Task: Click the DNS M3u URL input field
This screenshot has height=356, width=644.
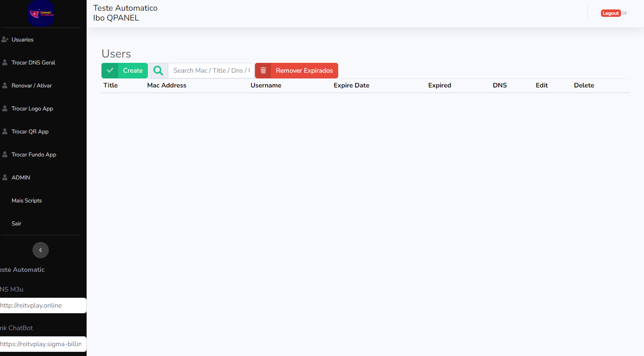Action: (42, 305)
